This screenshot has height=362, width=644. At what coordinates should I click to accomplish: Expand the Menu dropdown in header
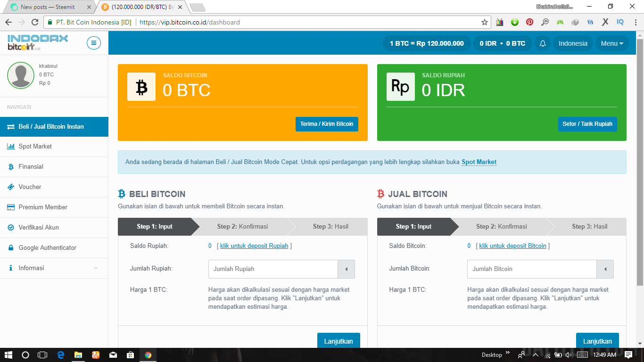612,43
